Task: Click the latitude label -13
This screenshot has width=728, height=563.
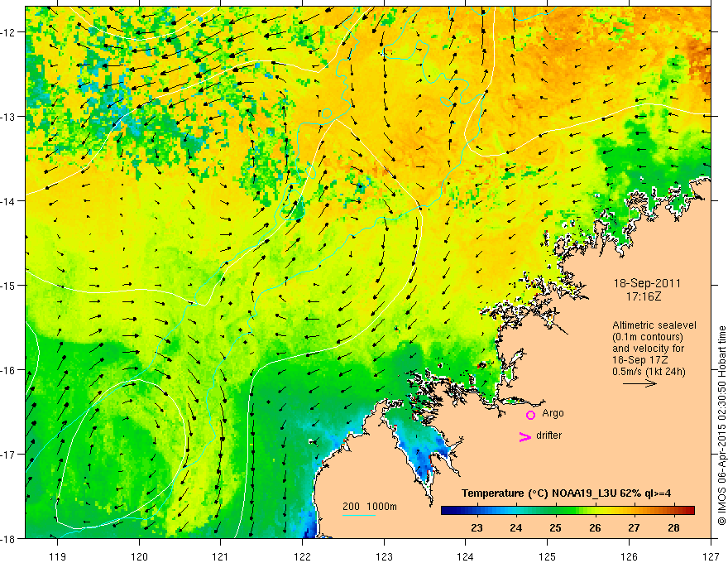Action: (x=7, y=116)
